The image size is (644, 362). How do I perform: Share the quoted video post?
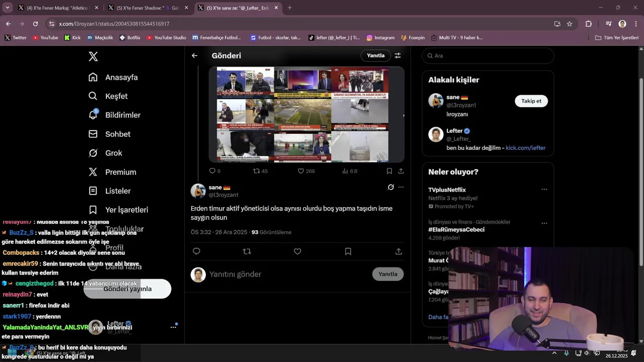401,171
